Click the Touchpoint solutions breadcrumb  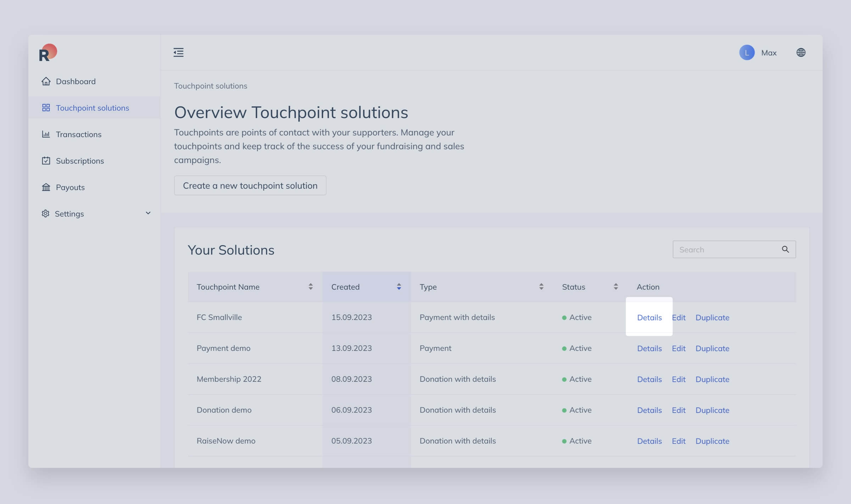pos(211,86)
